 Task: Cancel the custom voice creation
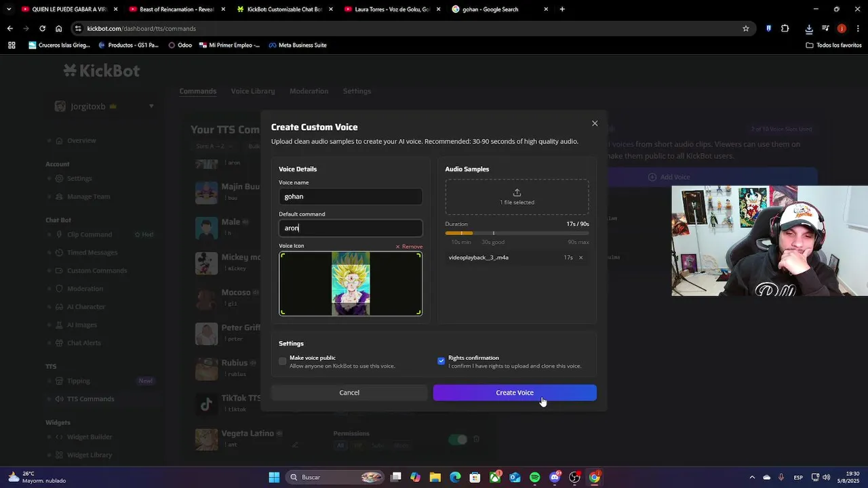(349, 392)
